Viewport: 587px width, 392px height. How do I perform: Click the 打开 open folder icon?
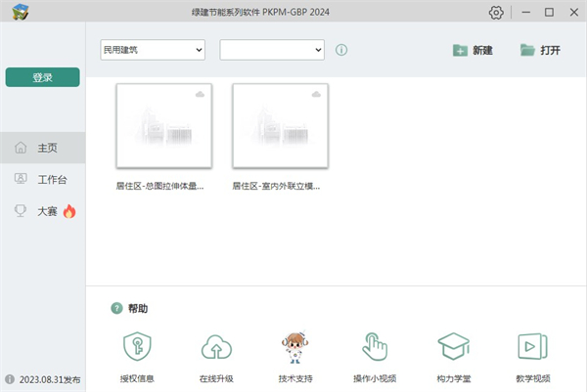tap(527, 50)
